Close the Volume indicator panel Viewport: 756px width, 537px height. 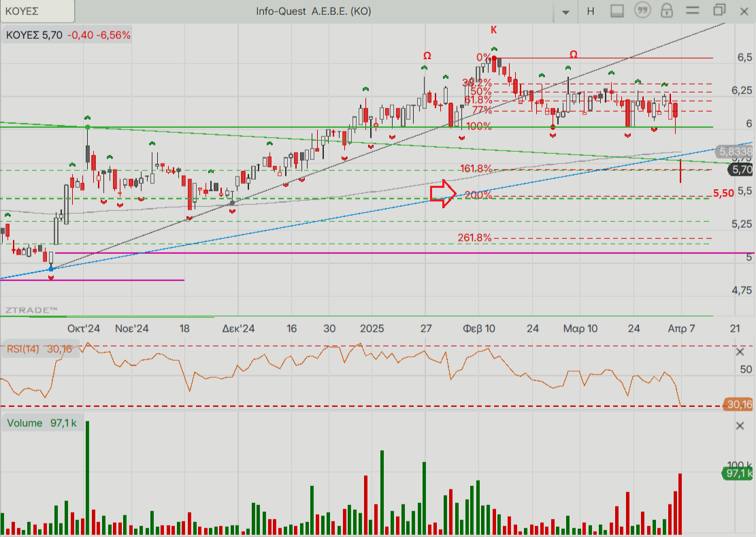[740, 426]
